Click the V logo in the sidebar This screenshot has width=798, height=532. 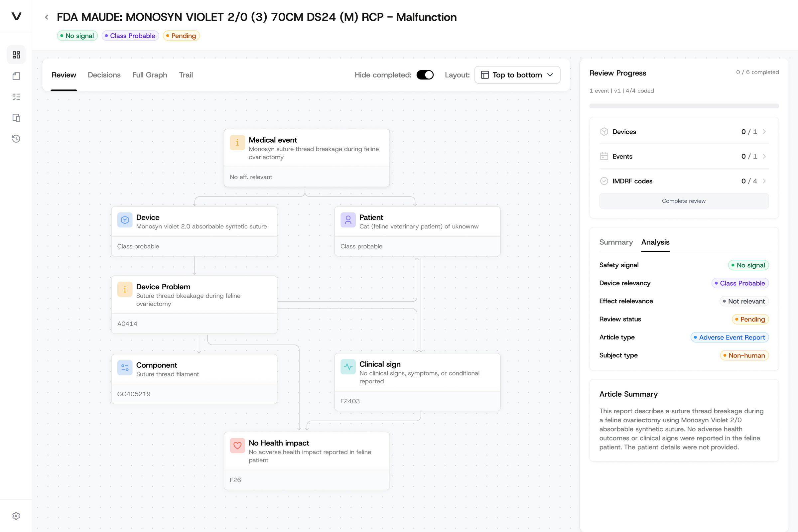tap(16, 16)
